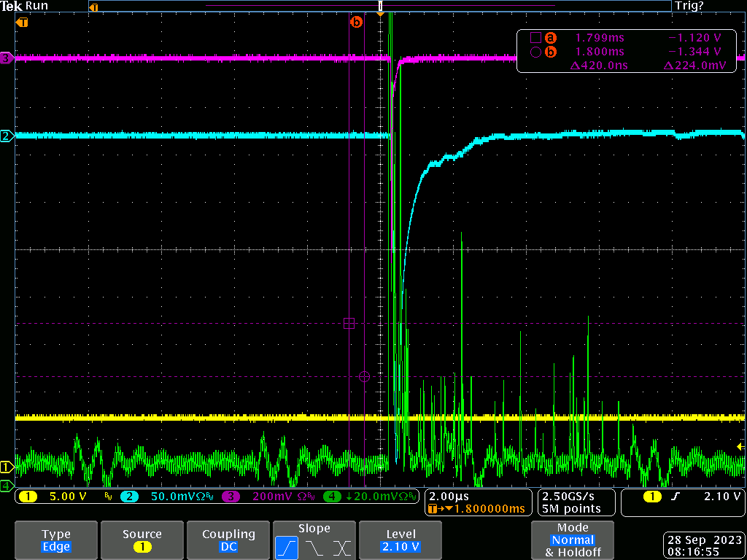This screenshot has height=560, width=747.
Task: Click the Level 2.10 V button
Action: click(x=400, y=540)
